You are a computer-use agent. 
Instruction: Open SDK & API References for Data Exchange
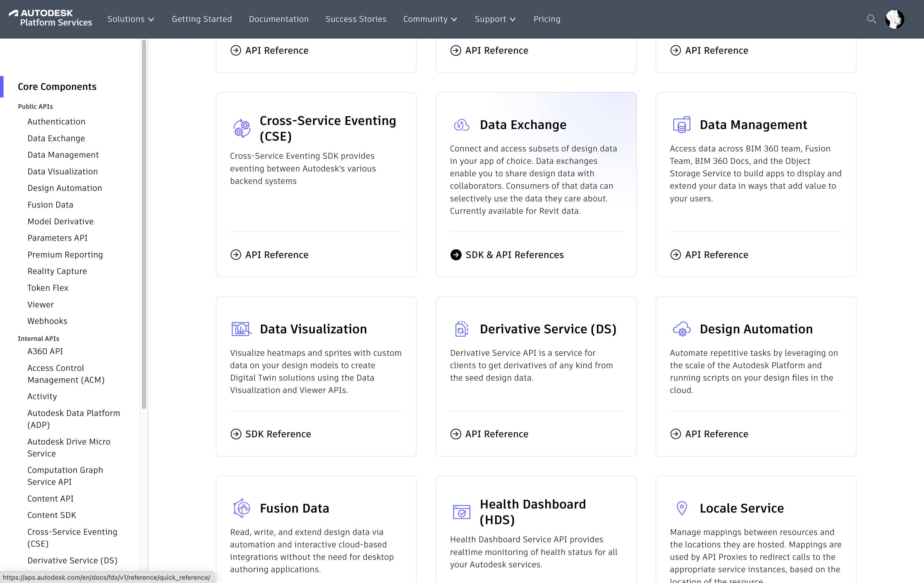[x=514, y=255]
